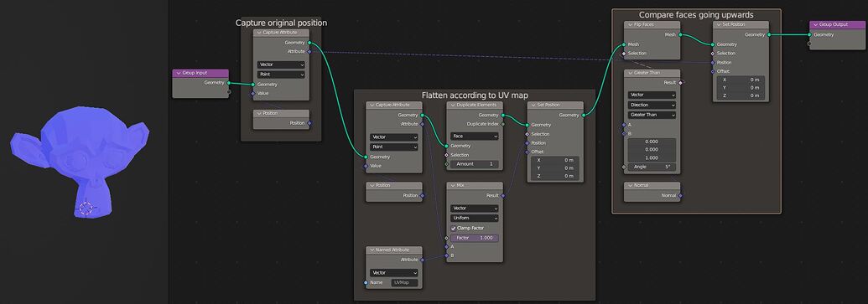Select the Set Position header in Compare frame
This screenshot has height=304, width=868.
coord(741,24)
